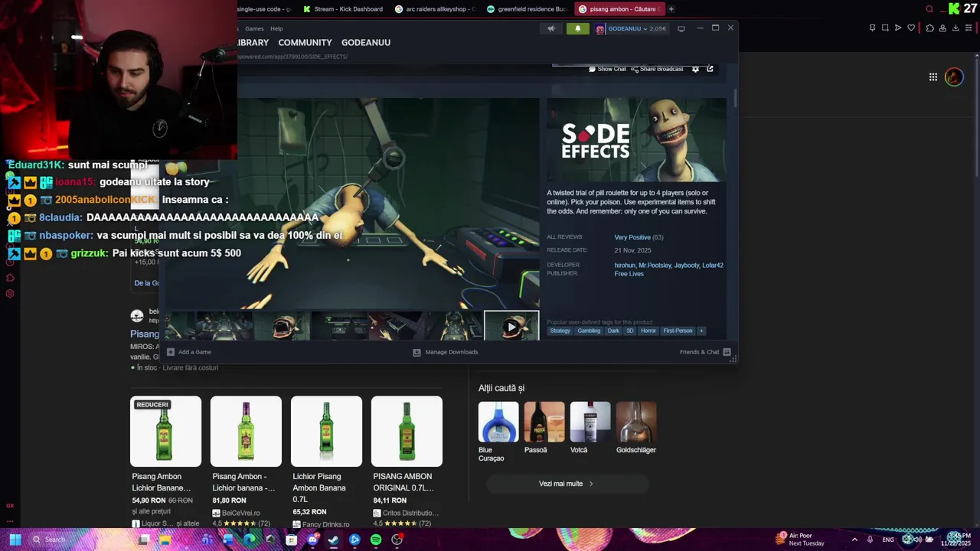Expand system tray hidden icons chevron

(x=854, y=540)
